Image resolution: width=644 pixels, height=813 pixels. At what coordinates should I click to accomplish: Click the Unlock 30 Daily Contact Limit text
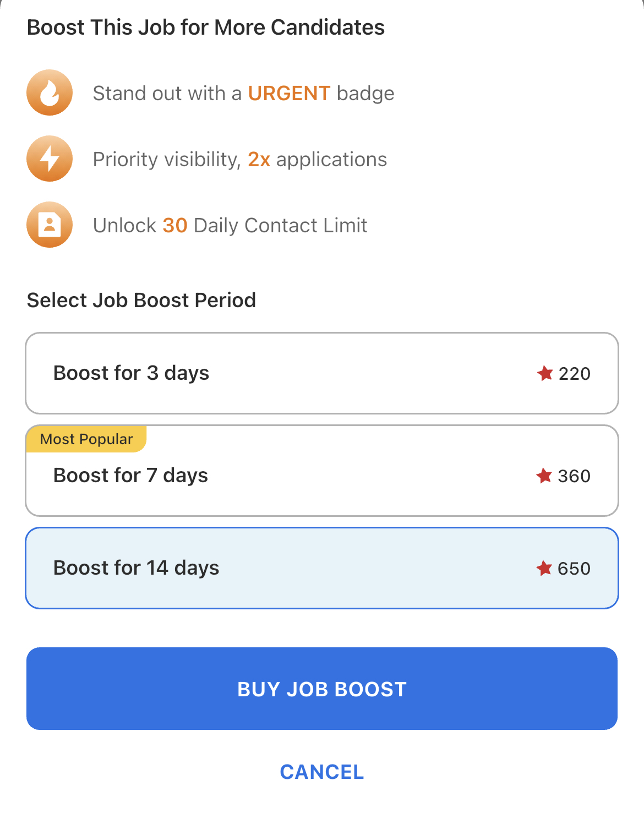[x=230, y=226]
